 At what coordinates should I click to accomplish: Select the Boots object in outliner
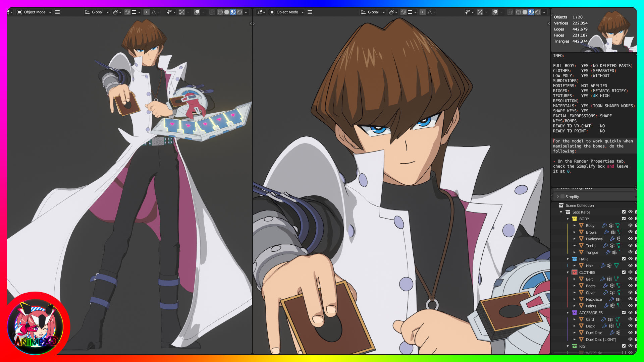point(590,286)
